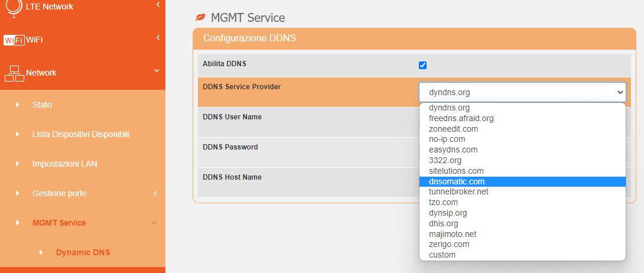Click the arrow bullet next to Stato

tap(18, 105)
